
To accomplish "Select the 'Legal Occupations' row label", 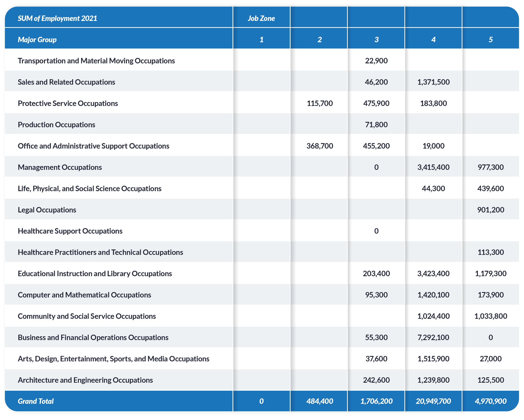I will 47,210.
